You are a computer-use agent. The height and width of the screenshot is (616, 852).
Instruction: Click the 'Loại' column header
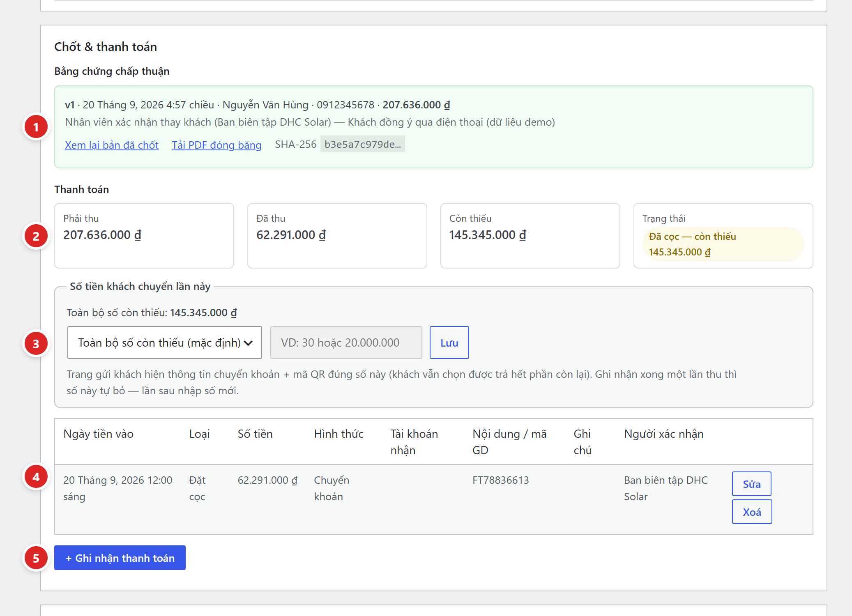pos(200,434)
